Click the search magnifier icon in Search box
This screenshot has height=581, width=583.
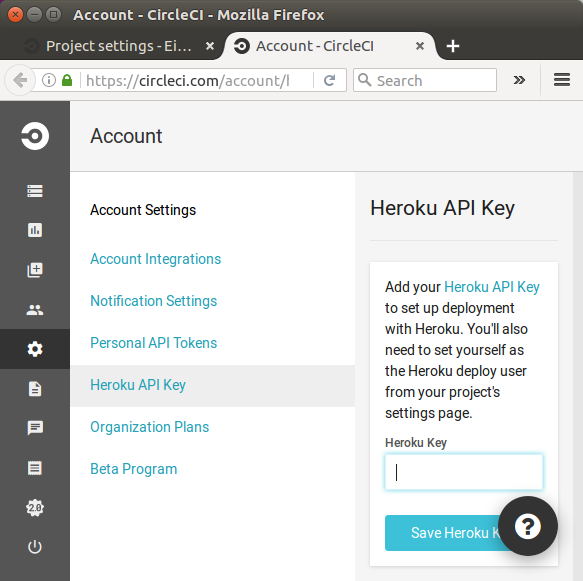pyautogui.click(x=364, y=80)
